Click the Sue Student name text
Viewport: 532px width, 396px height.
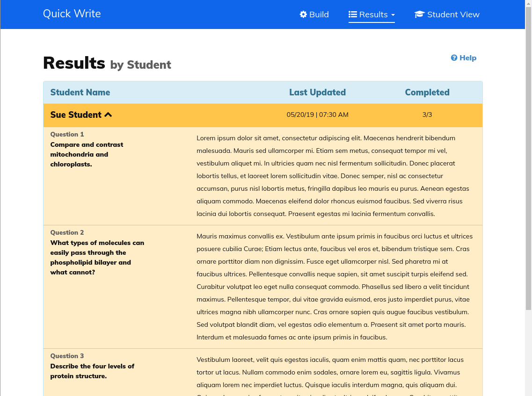[76, 115]
